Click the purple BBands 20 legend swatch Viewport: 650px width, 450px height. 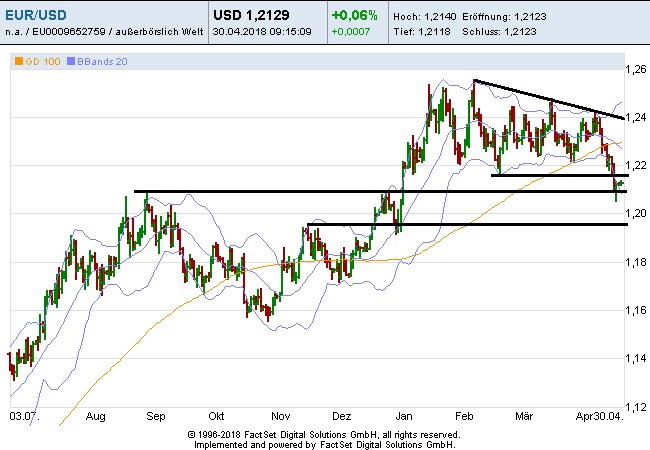(x=71, y=61)
